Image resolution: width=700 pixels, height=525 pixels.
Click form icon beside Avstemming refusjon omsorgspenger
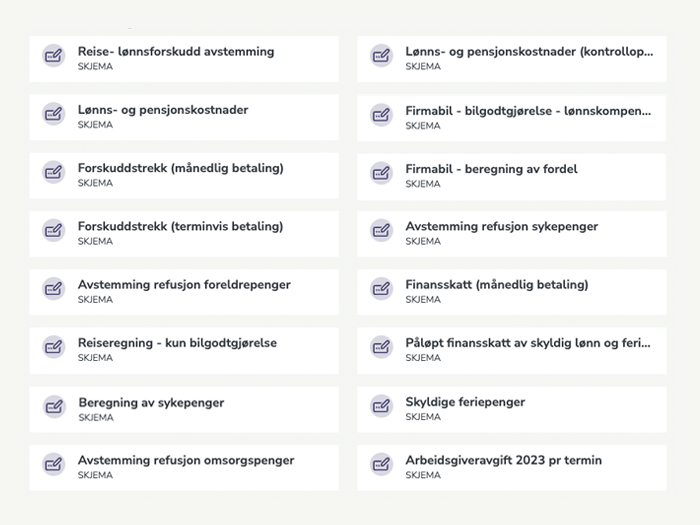coord(53,466)
